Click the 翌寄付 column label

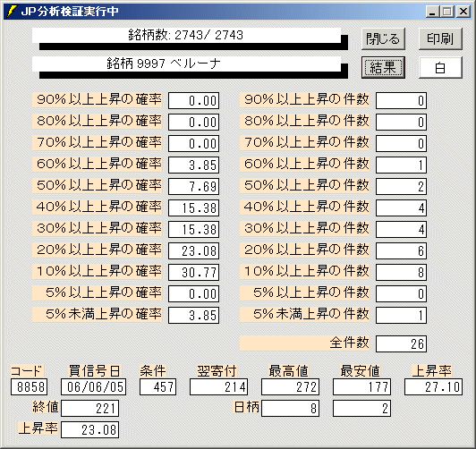(x=217, y=370)
